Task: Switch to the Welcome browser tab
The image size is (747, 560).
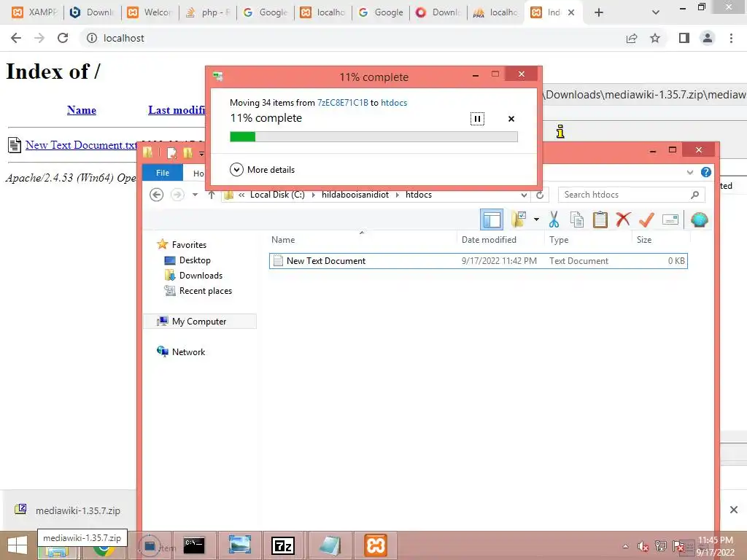Action: click(x=150, y=12)
